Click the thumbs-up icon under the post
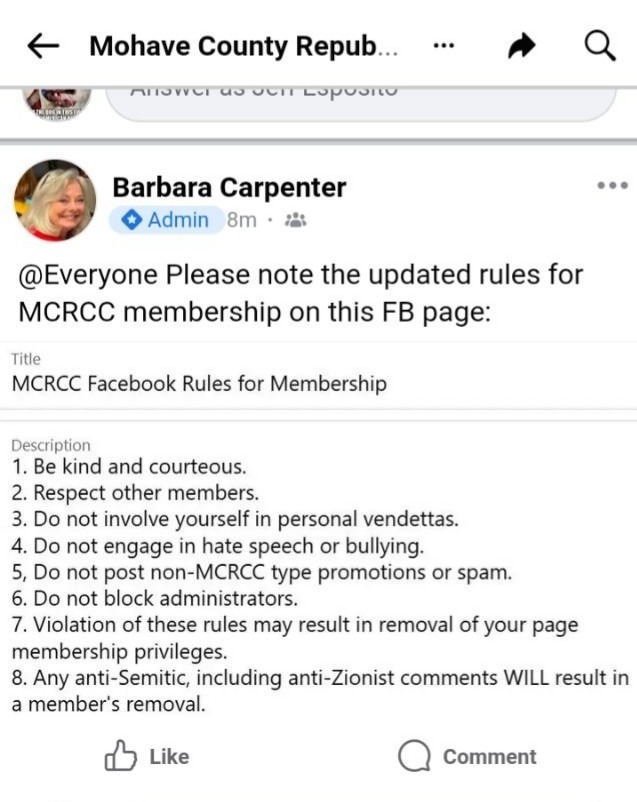The width and height of the screenshot is (637, 802). pos(120,756)
